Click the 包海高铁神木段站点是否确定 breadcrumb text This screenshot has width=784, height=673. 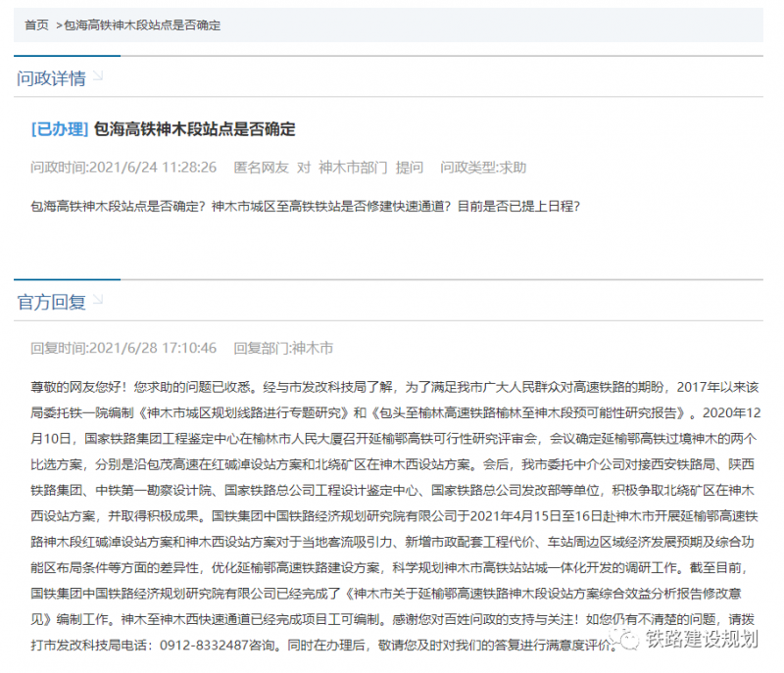[x=142, y=25]
